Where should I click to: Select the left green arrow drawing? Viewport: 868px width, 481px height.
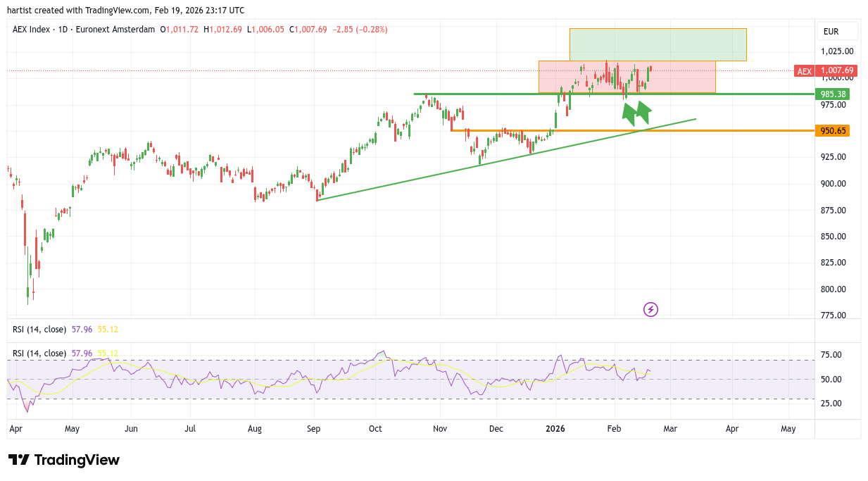[629, 112]
